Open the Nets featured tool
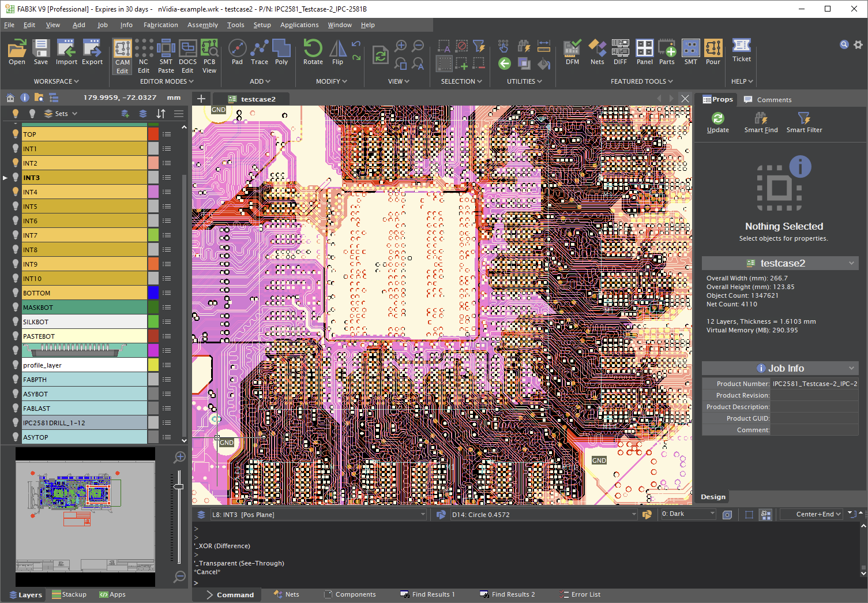The height and width of the screenshot is (603, 868). 598,52
